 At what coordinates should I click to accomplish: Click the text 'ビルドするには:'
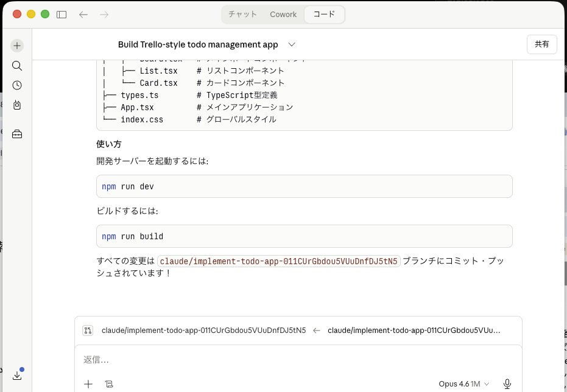pyautogui.click(x=127, y=211)
